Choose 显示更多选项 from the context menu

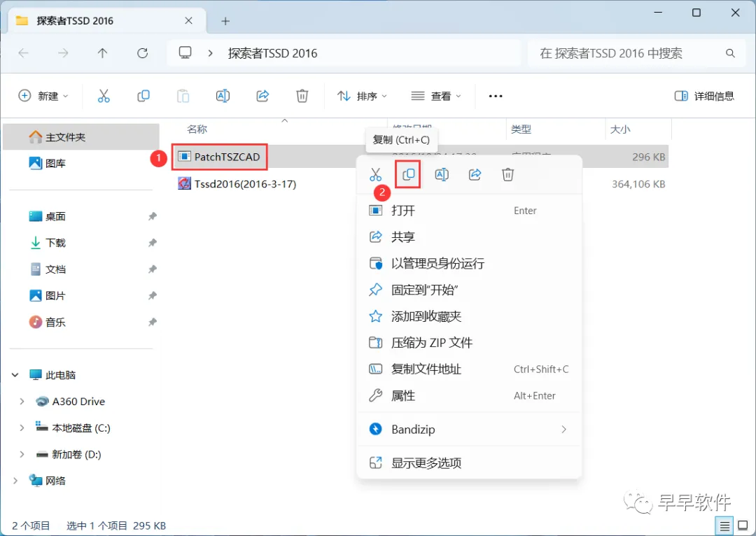pos(469,463)
